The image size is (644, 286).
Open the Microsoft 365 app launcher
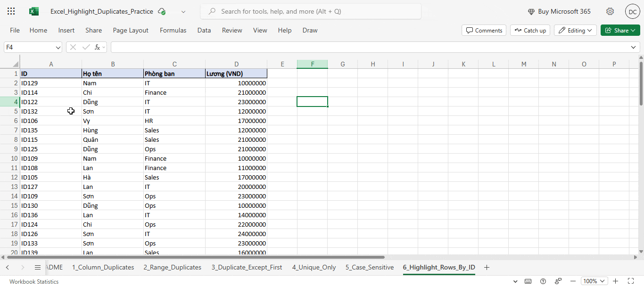pyautogui.click(x=11, y=11)
